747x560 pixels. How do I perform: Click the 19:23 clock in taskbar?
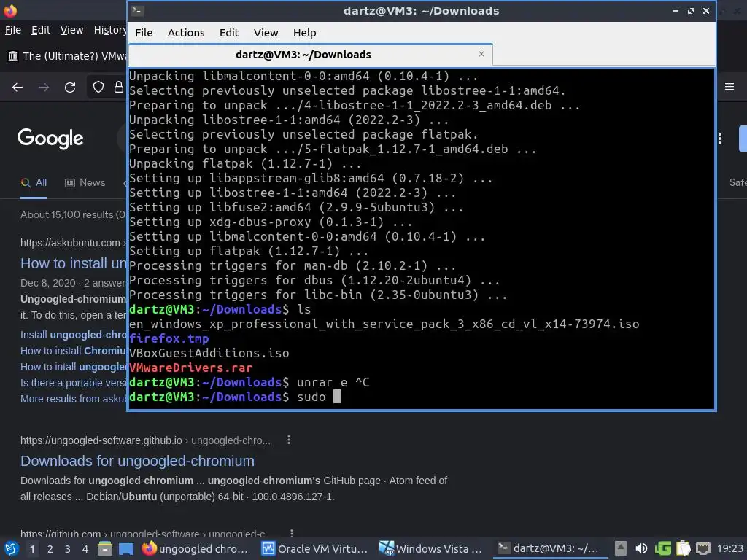coord(729,548)
